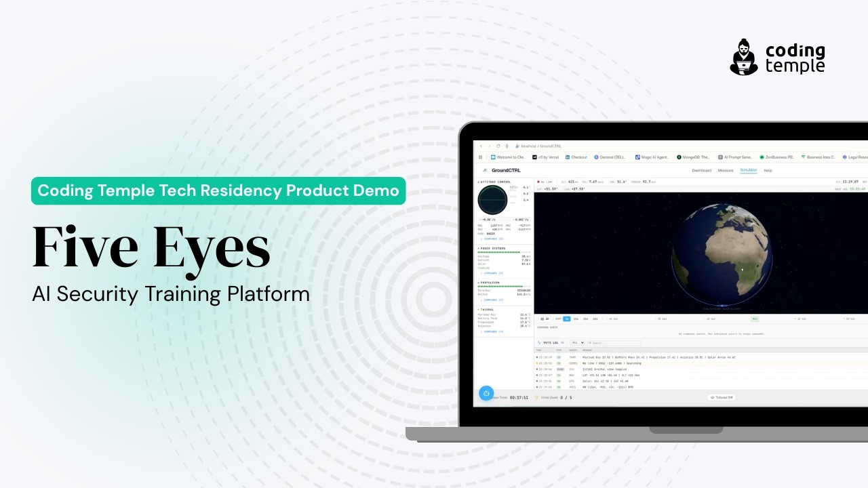Screen dimensions: 868x488
Task: Expand Commands under Thermal
Action: (492, 331)
